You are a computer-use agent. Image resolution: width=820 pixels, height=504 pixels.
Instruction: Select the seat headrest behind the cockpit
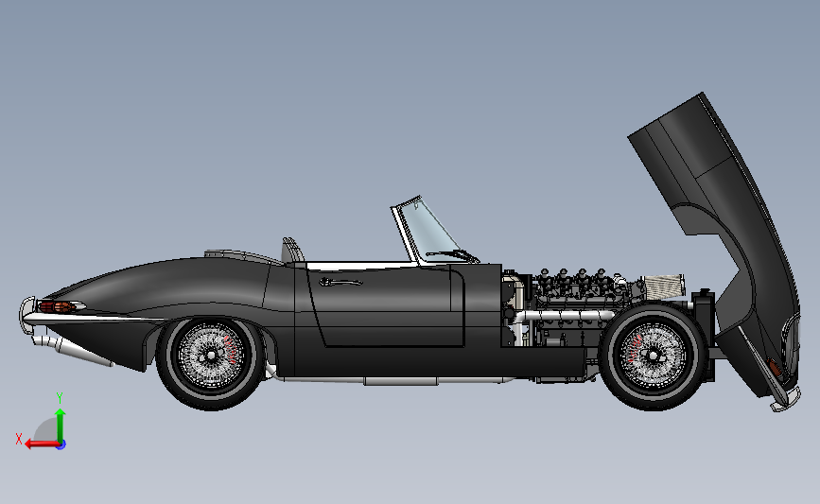click(x=293, y=250)
